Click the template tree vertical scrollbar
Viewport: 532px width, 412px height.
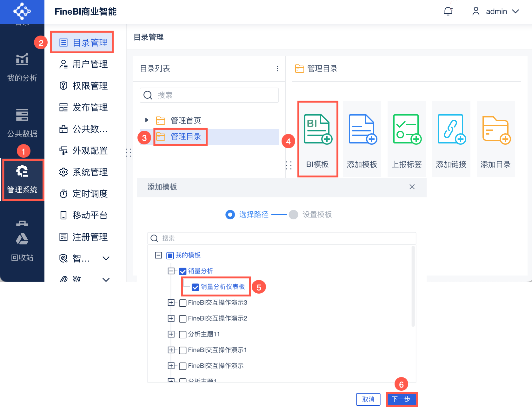(413, 286)
